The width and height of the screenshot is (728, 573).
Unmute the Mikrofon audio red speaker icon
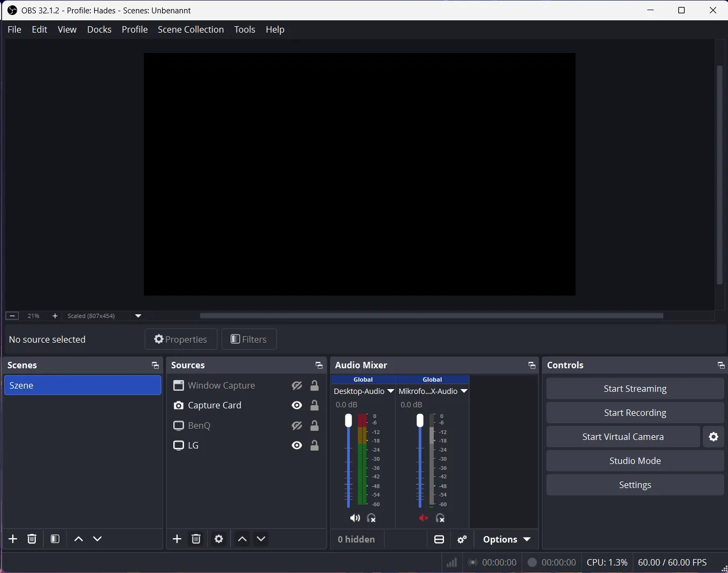(x=424, y=518)
